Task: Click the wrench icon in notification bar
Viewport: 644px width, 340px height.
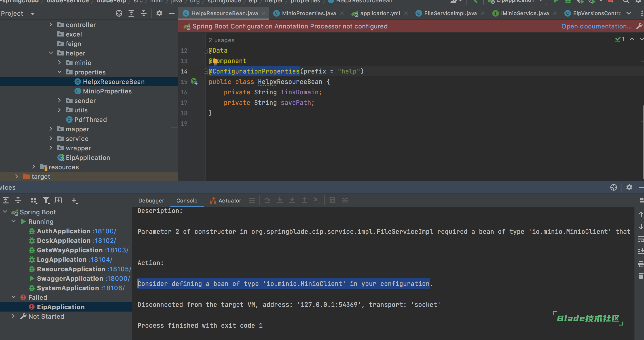Action: [639, 26]
